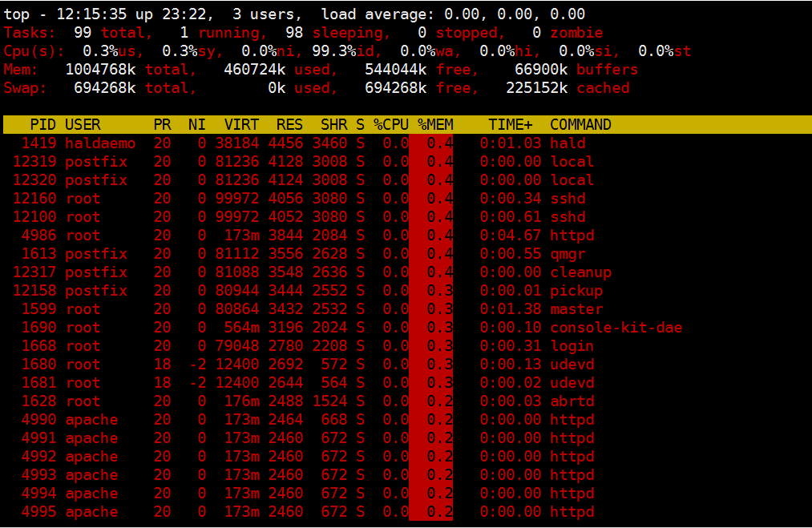This screenshot has height=528, width=812.
Task: Click the Tasks summary label
Action: pyautogui.click(x=30, y=33)
